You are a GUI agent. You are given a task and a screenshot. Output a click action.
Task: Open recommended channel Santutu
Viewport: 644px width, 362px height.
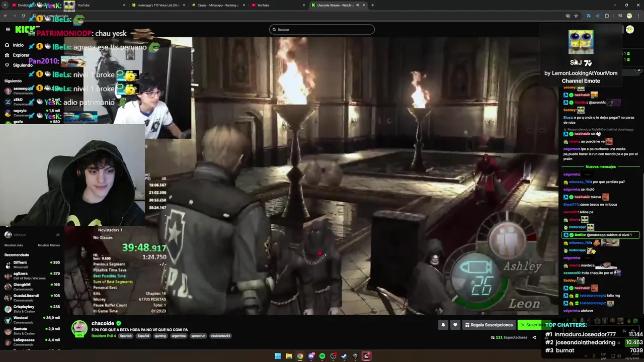[x=31, y=331]
